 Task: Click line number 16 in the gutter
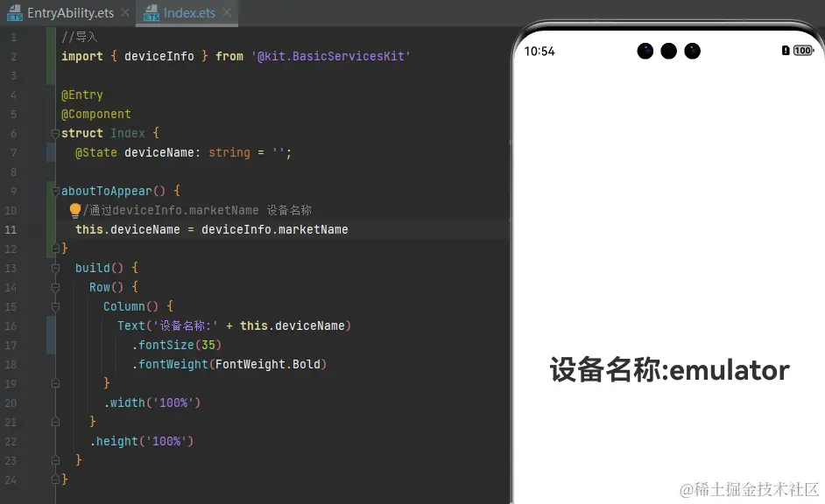pos(11,325)
